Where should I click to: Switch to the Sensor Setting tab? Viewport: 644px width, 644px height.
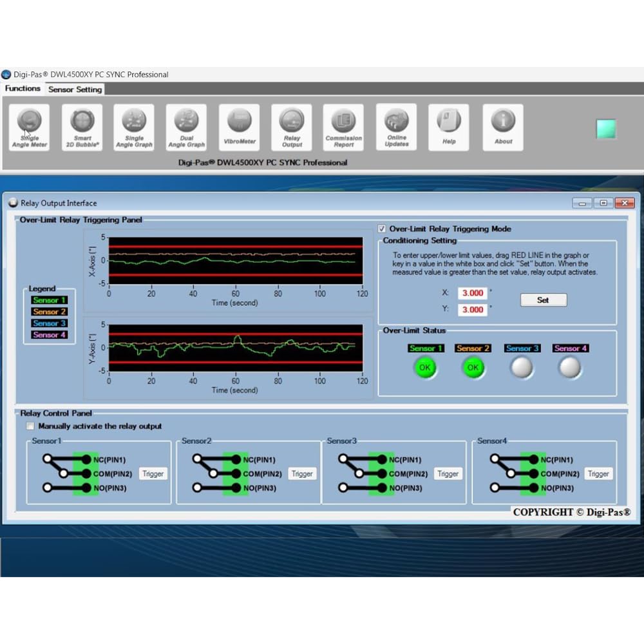pyautogui.click(x=75, y=89)
